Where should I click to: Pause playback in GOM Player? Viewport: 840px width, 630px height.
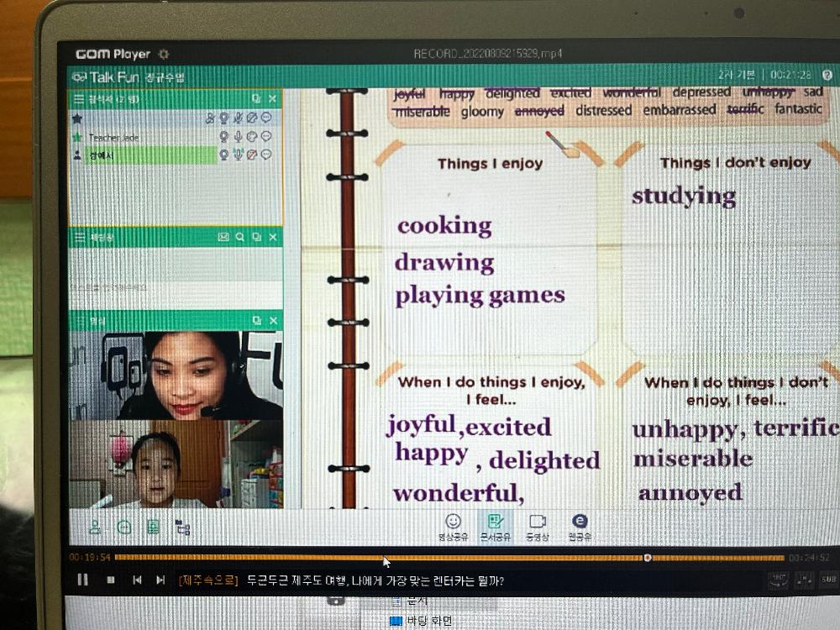(82, 580)
